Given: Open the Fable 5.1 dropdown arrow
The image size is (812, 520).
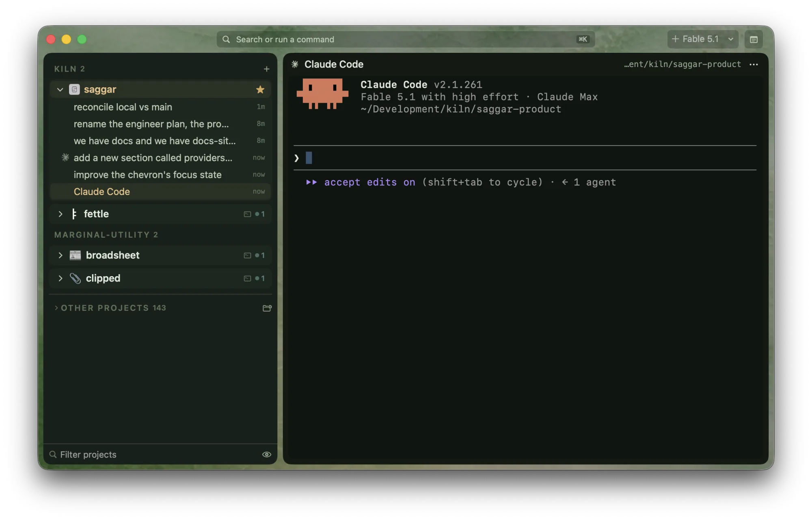Looking at the screenshot, I should pyautogui.click(x=731, y=39).
